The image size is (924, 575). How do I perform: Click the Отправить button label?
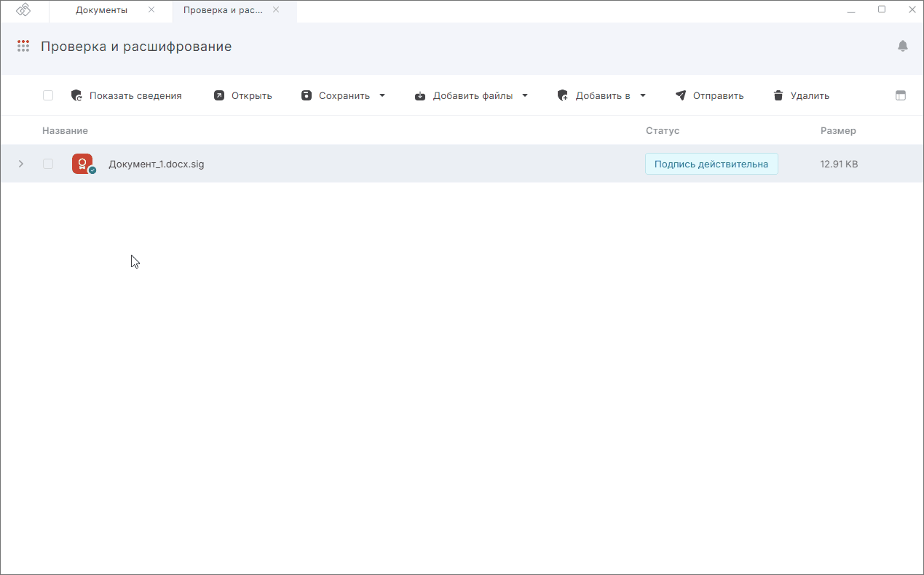(x=719, y=95)
